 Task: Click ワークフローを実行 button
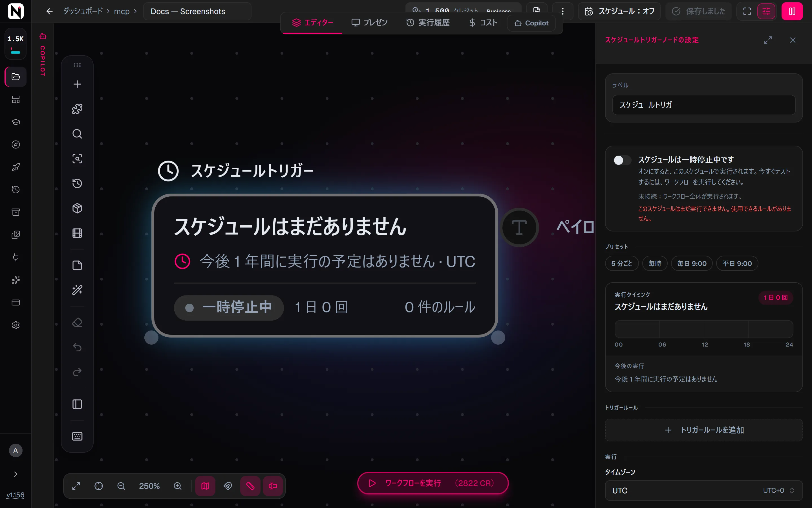point(433,483)
